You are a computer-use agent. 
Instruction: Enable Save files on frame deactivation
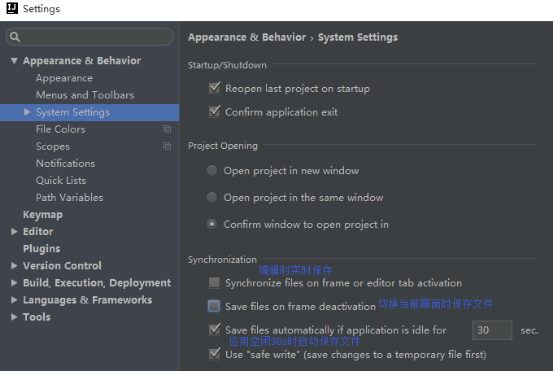click(x=214, y=306)
